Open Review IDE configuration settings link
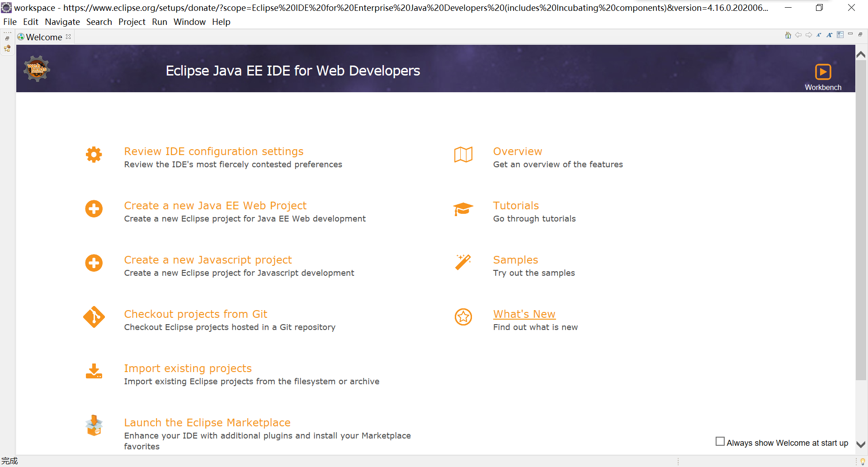The image size is (868, 467). pyautogui.click(x=214, y=151)
